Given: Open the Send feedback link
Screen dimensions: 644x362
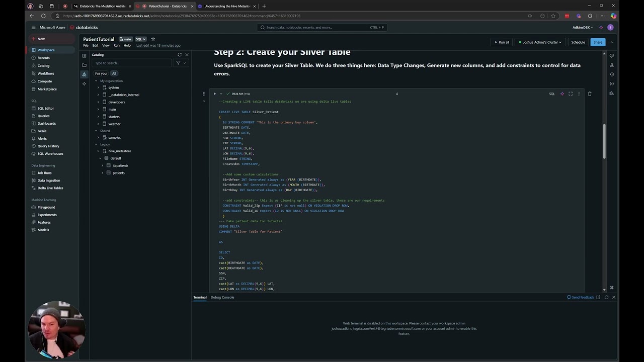Looking at the screenshot, I should (x=581, y=297).
